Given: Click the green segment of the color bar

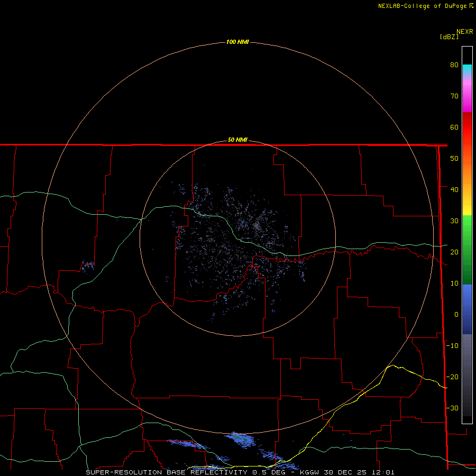Looking at the screenshot, I should click(x=467, y=250).
